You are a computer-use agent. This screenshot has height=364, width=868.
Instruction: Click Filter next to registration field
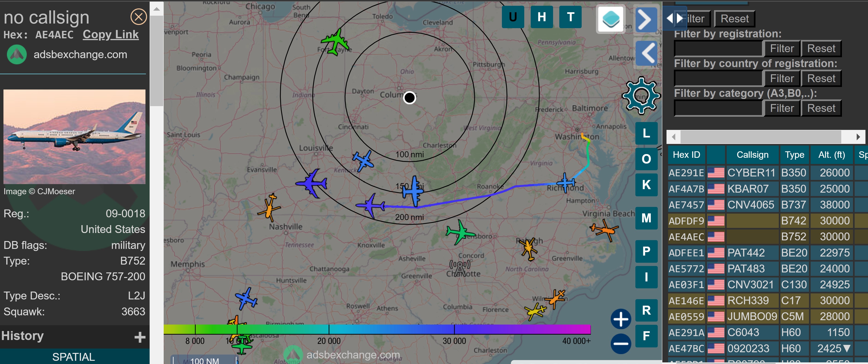pyautogui.click(x=782, y=48)
